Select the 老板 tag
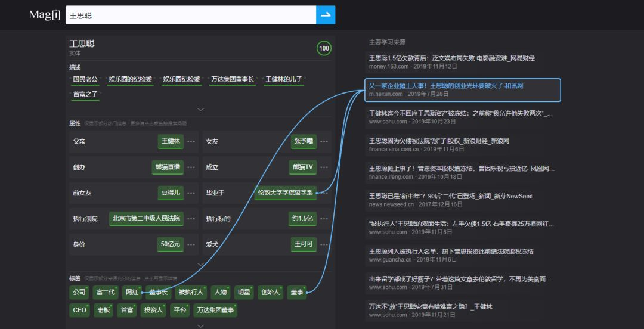 pos(104,310)
